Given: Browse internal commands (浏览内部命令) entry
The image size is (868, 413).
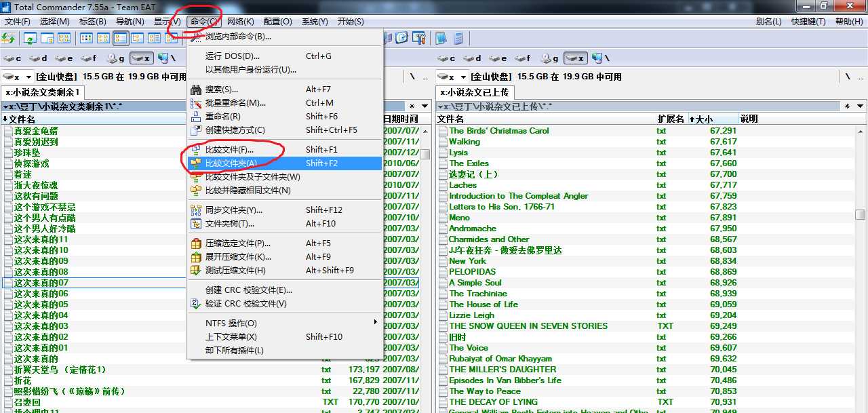Looking at the screenshot, I should (x=285, y=37).
